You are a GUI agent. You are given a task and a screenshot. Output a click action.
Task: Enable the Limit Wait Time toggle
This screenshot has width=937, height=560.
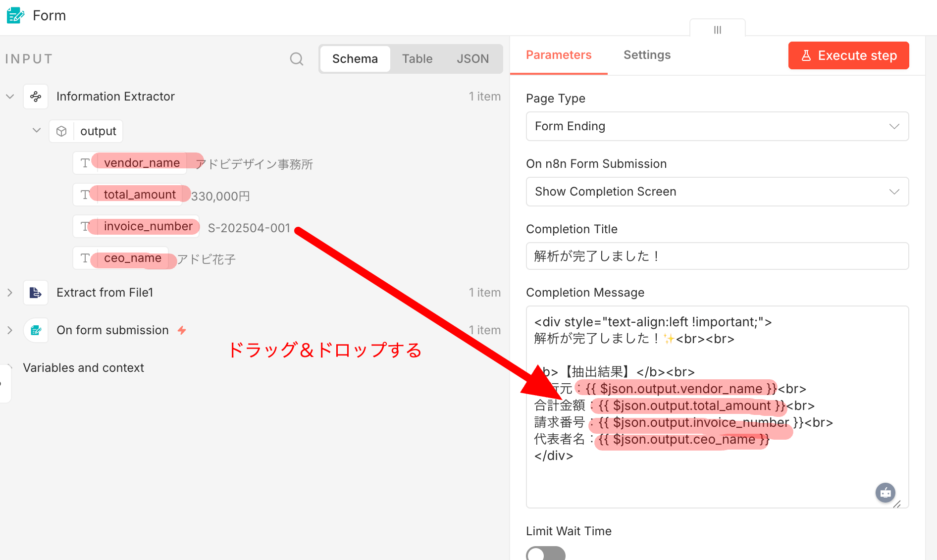(x=545, y=554)
